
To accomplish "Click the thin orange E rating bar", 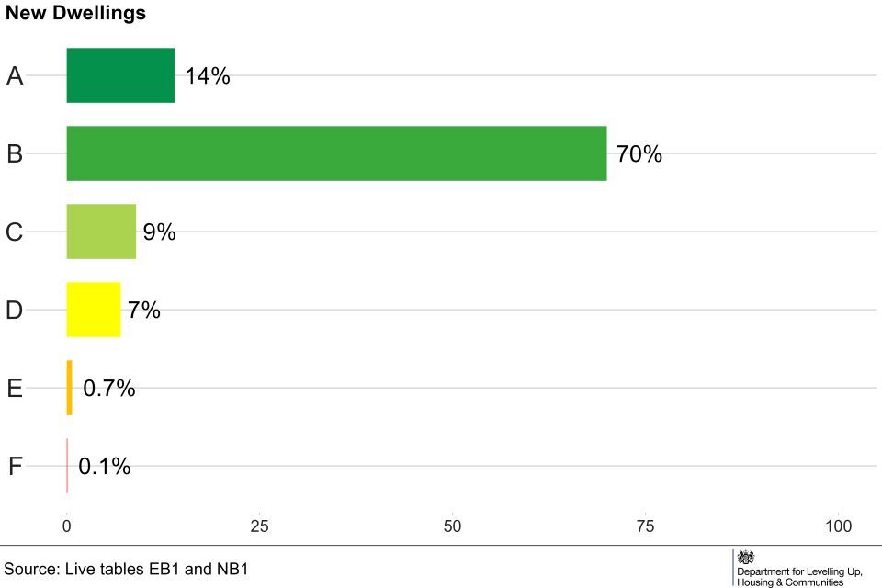I will [69, 388].
